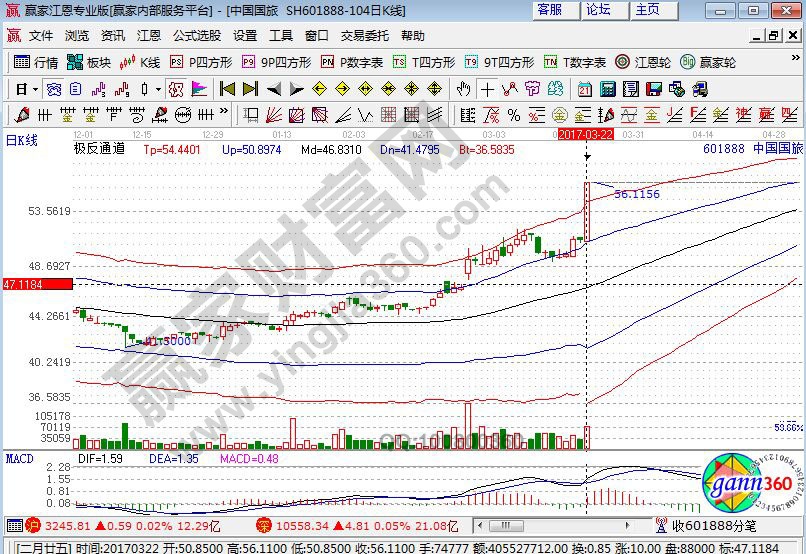The height and width of the screenshot is (554, 806).
Task: Click the calculator icon in toolbar
Action: point(610,88)
